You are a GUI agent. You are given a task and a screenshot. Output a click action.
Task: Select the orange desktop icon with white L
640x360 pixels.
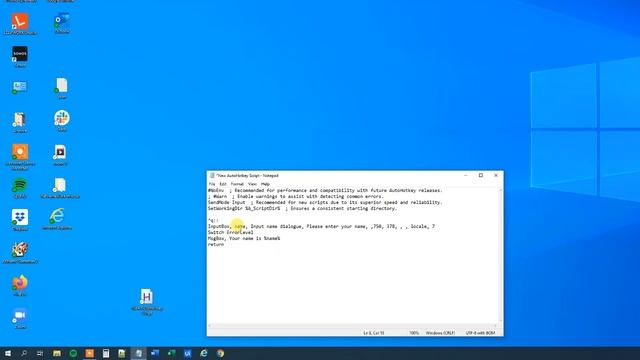coord(20,24)
